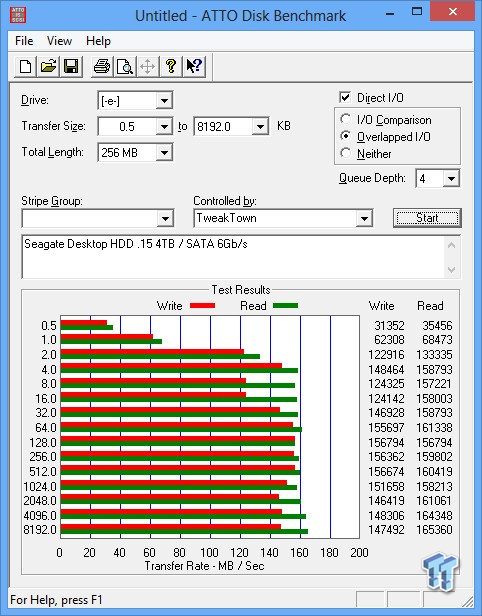The image size is (482, 616).
Task: Click the red Write legend color bar
Action: (202, 305)
